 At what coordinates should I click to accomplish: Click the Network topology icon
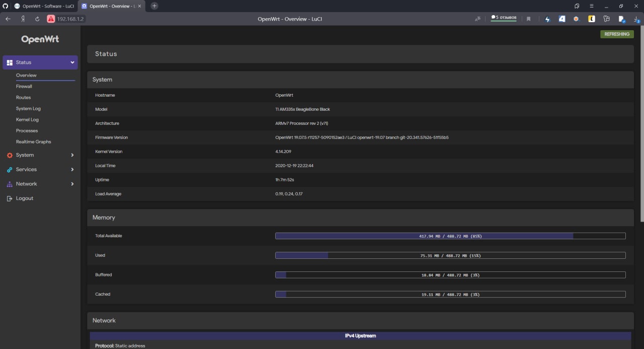10,184
